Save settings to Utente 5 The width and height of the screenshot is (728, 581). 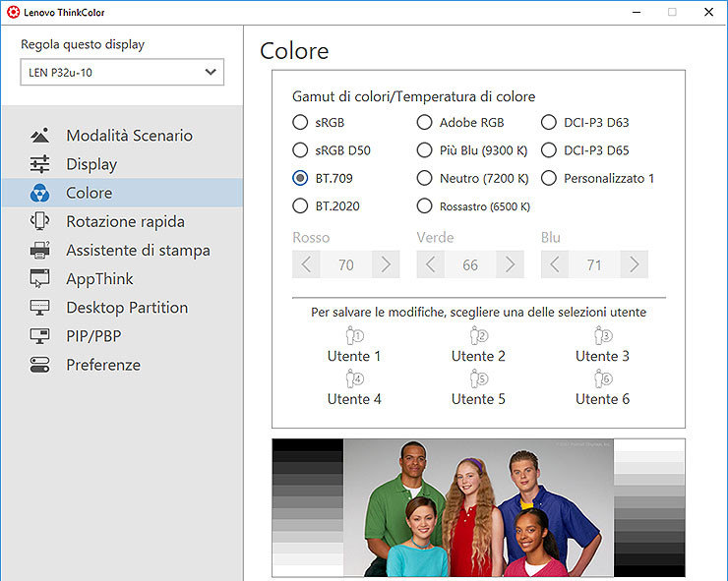(x=478, y=388)
